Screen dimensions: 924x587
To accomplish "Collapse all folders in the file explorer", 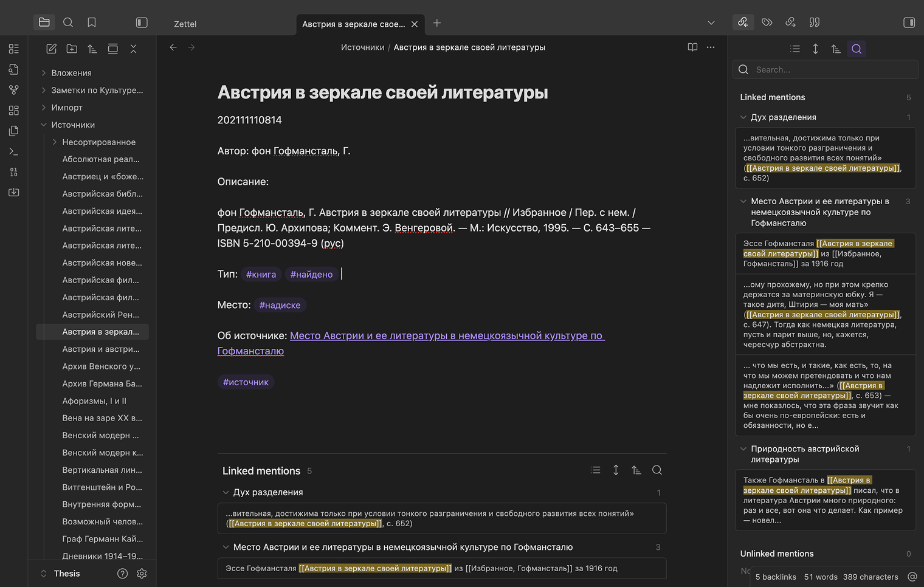I will [133, 49].
